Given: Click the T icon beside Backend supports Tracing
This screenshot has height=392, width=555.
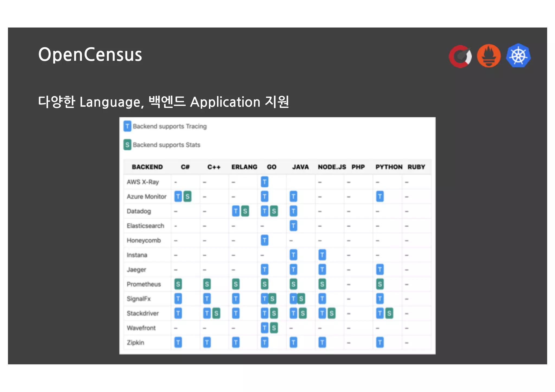Looking at the screenshot, I should tap(127, 126).
